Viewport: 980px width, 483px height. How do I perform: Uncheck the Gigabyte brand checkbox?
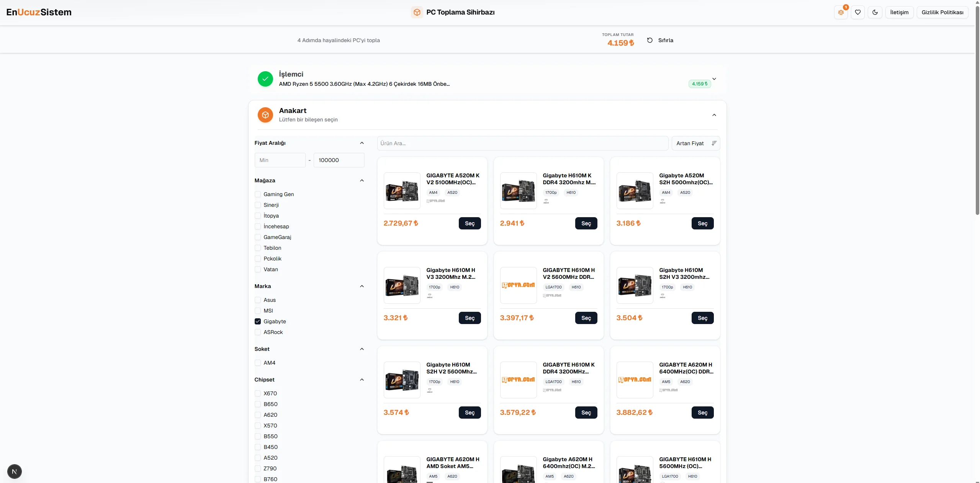tap(258, 321)
